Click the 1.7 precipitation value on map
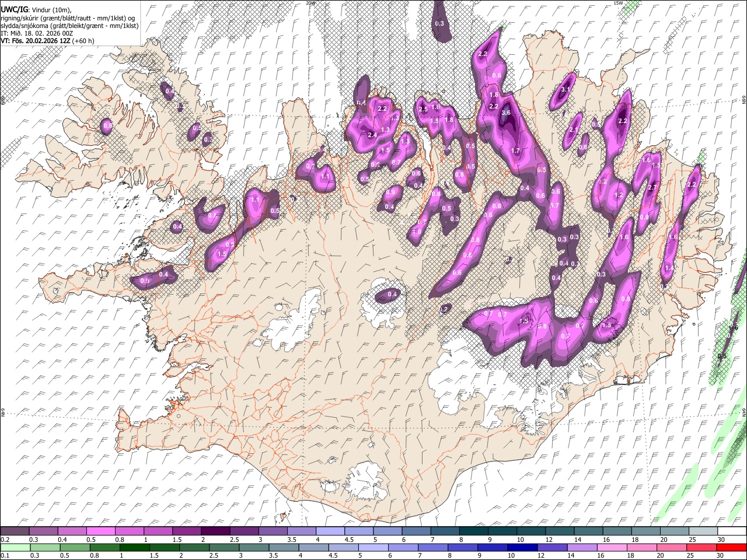The image size is (747, 560). click(x=515, y=150)
